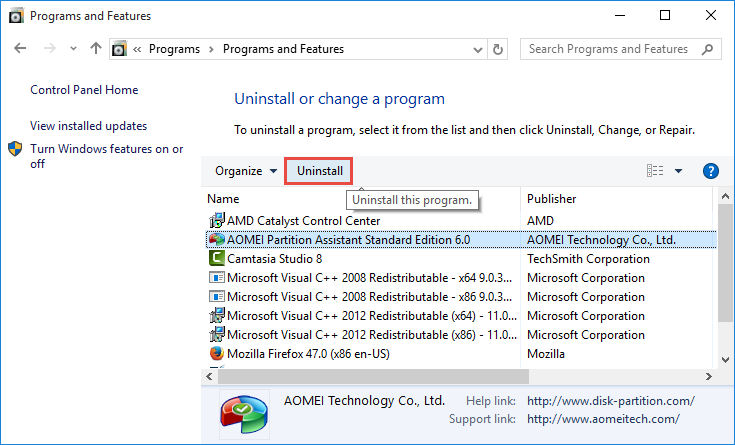This screenshot has height=445, width=735.
Task: Click TechSmith Corporation publisher cell
Action: [588, 259]
